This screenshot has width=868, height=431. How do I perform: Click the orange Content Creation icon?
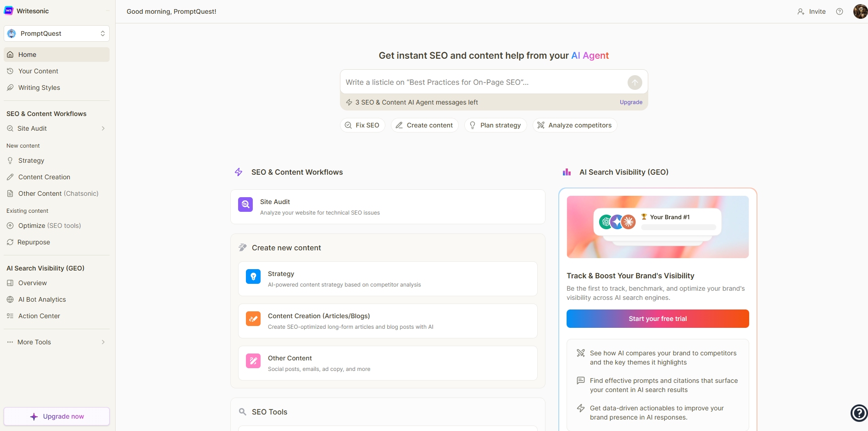coord(253,319)
